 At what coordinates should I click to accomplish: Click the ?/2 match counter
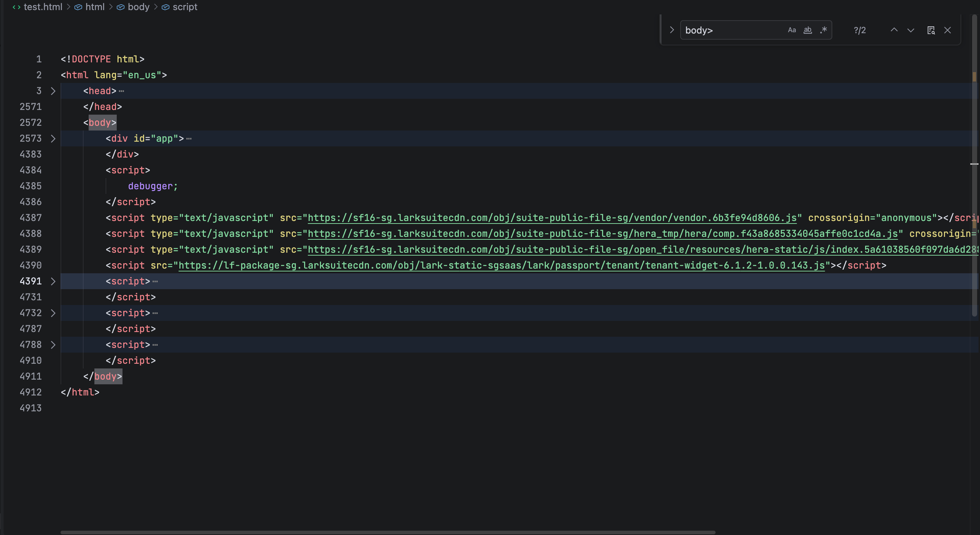click(860, 30)
